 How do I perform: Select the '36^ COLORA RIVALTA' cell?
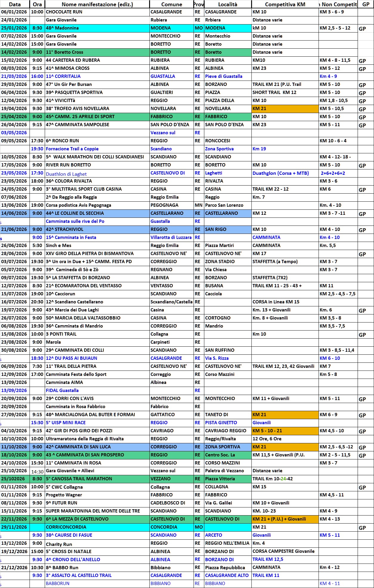coord(97,181)
